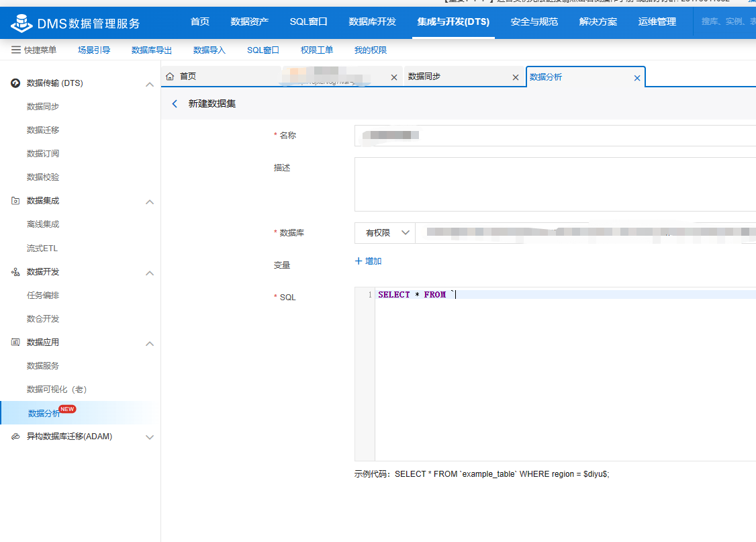Open the 安全与规范 top menu
This screenshot has width=756, height=542.
coord(534,21)
